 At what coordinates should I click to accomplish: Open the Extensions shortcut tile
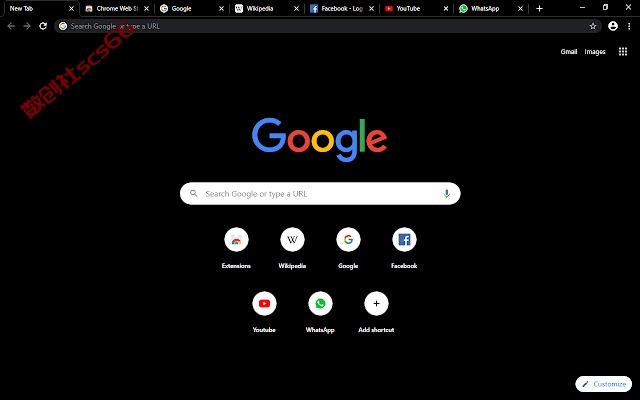[x=236, y=240]
